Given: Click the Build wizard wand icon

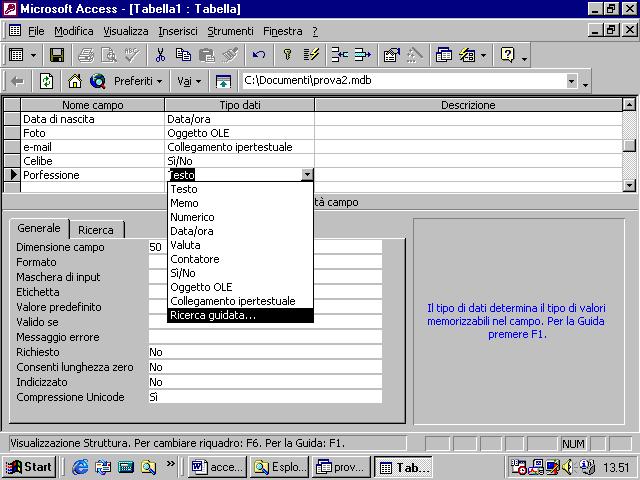Looking at the screenshot, I should click(x=415, y=55).
